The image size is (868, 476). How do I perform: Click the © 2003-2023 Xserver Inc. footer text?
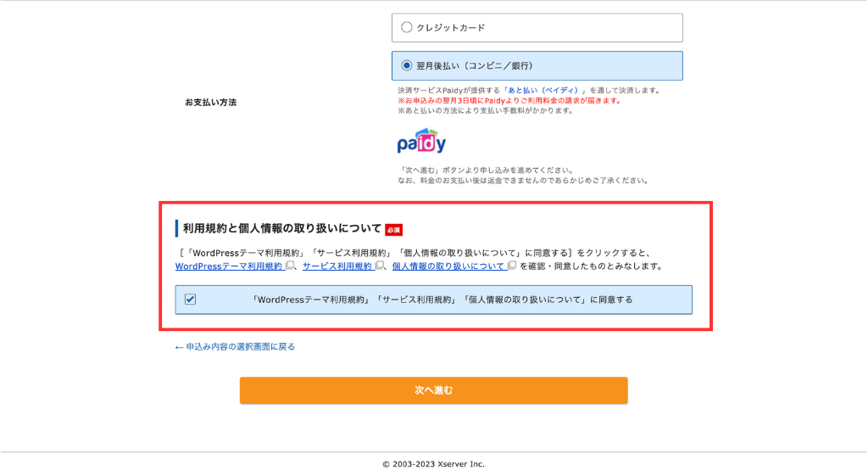coord(433,464)
